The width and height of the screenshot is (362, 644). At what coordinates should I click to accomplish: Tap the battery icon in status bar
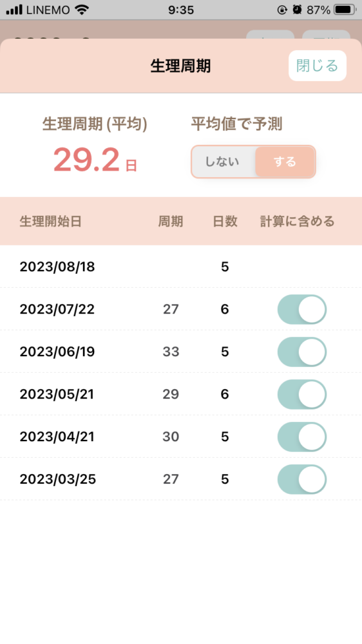click(345, 10)
